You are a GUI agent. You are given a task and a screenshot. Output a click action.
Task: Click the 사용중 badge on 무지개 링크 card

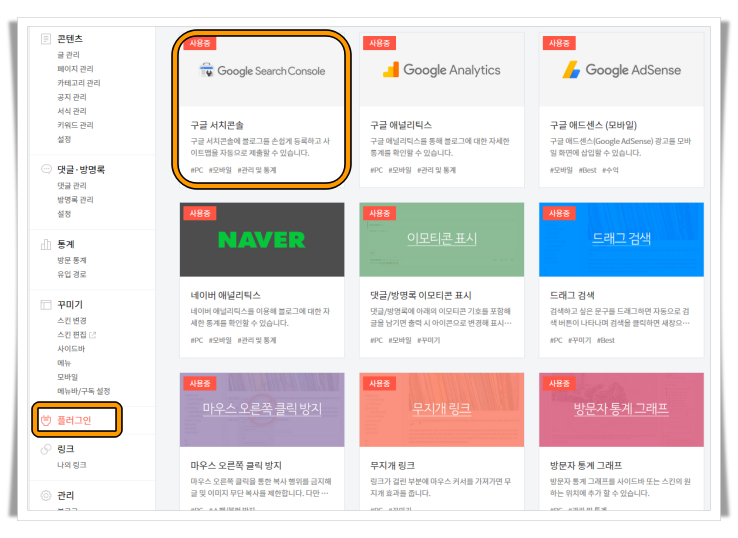pyautogui.click(x=379, y=383)
